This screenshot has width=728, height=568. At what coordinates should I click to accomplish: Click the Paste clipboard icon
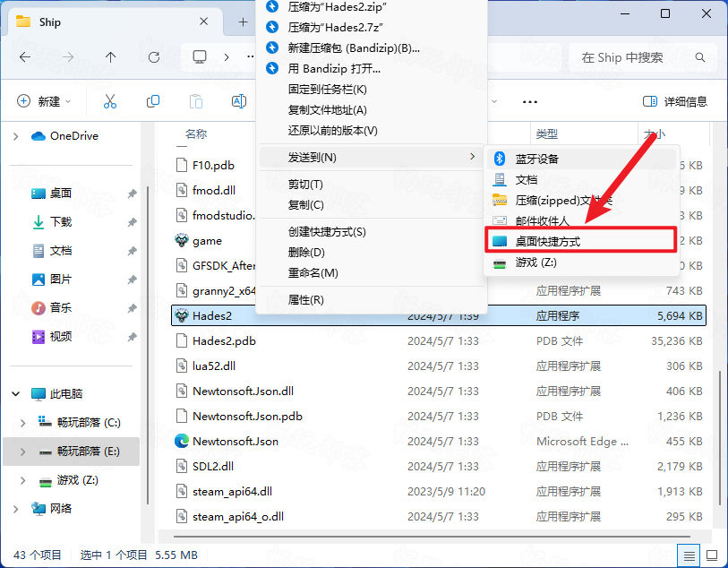(x=196, y=101)
